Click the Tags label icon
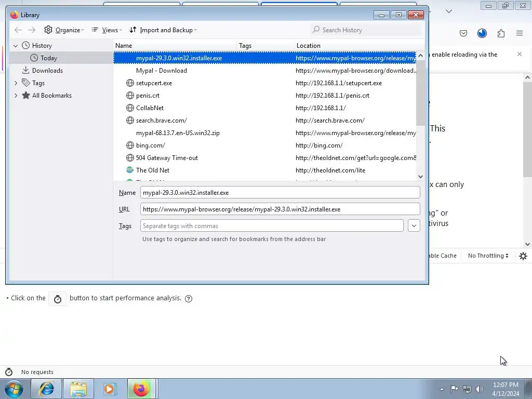The image size is (532, 399). [26, 83]
